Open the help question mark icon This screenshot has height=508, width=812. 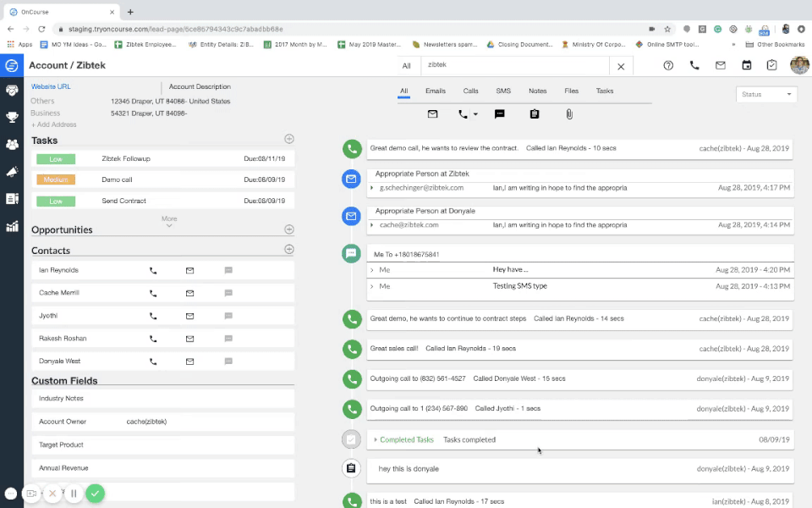click(668, 65)
